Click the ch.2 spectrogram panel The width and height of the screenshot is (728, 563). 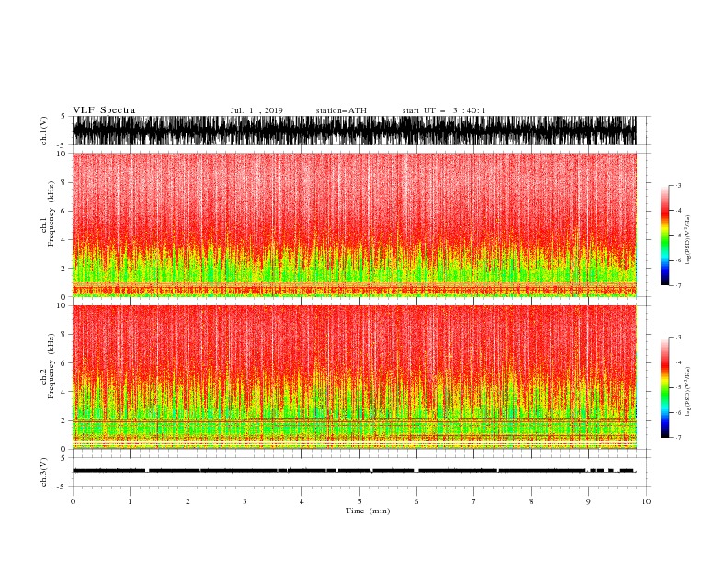coord(354,377)
